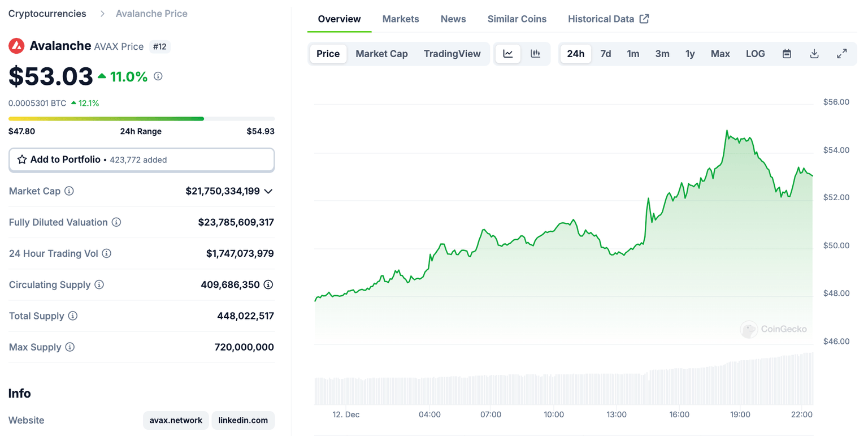Viewport: 868px width, 436px height.
Task: Download chart data icon
Action: tap(814, 54)
